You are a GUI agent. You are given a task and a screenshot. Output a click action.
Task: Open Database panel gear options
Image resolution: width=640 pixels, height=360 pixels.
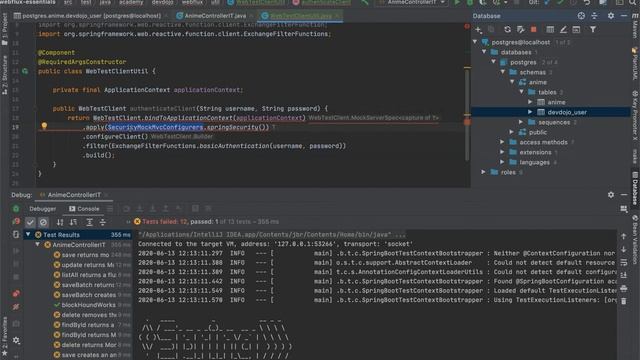point(611,16)
